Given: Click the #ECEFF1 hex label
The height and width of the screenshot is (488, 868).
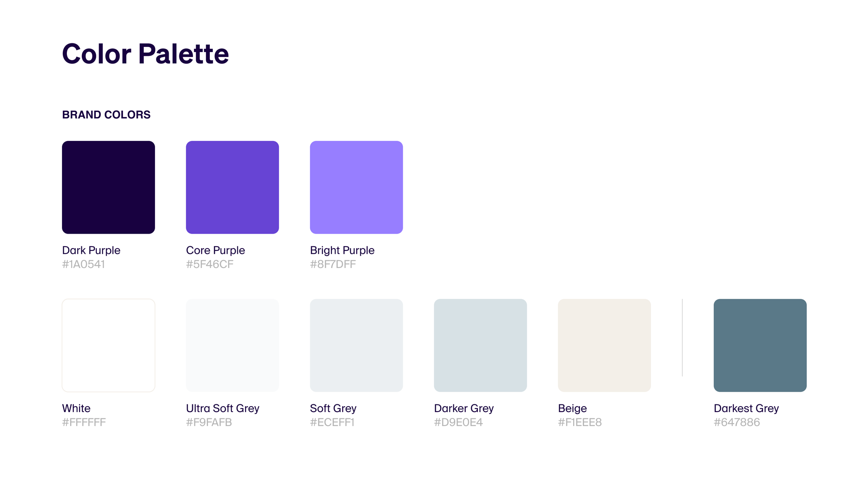Looking at the screenshot, I should coord(332,422).
